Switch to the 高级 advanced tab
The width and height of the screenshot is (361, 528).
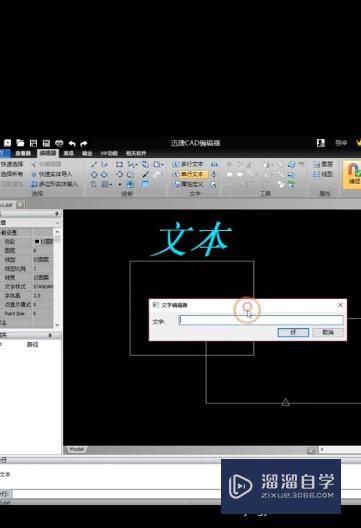point(69,154)
